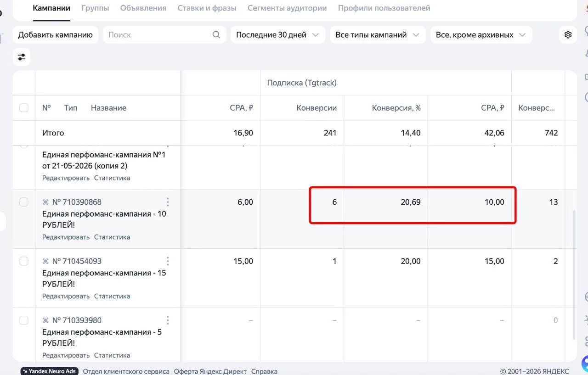Open the Все, кроме архивных dropdown
This screenshot has width=588, height=375.
pyautogui.click(x=481, y=35)
